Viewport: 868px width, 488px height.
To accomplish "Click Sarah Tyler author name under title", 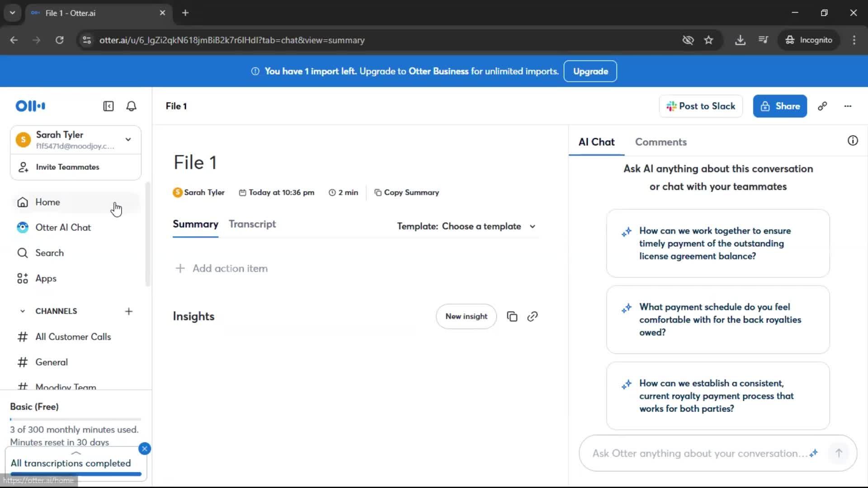I will tap(204, 192).
